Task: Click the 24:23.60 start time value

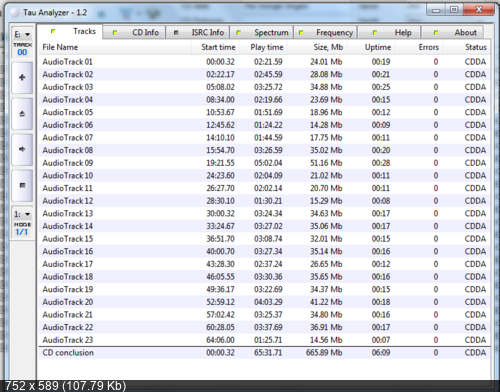Action: coord(220,176)
